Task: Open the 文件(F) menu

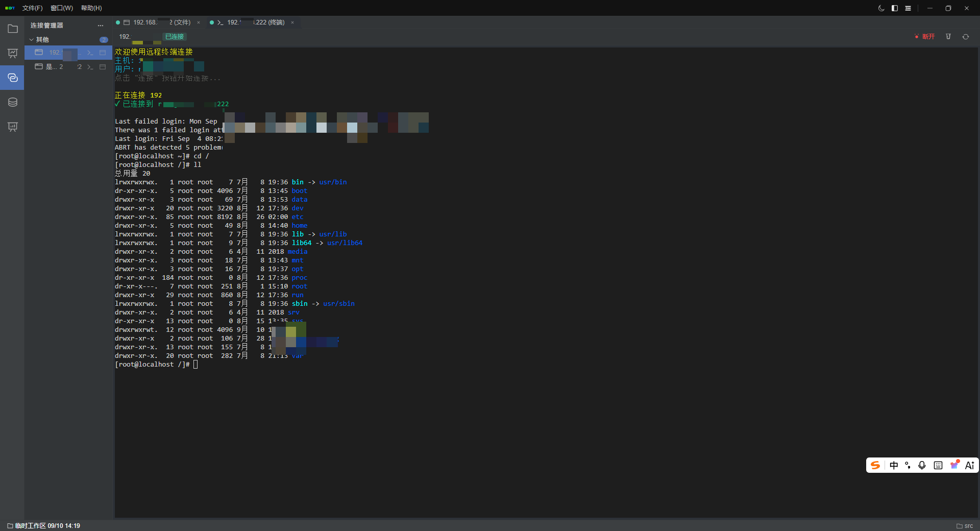Action: [x=33, y=8]
